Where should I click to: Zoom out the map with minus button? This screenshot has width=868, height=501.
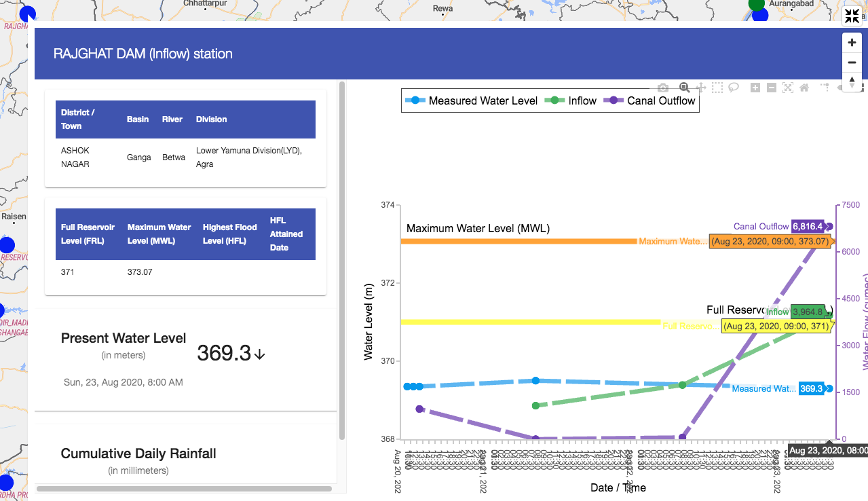click(x=852, y=62)
